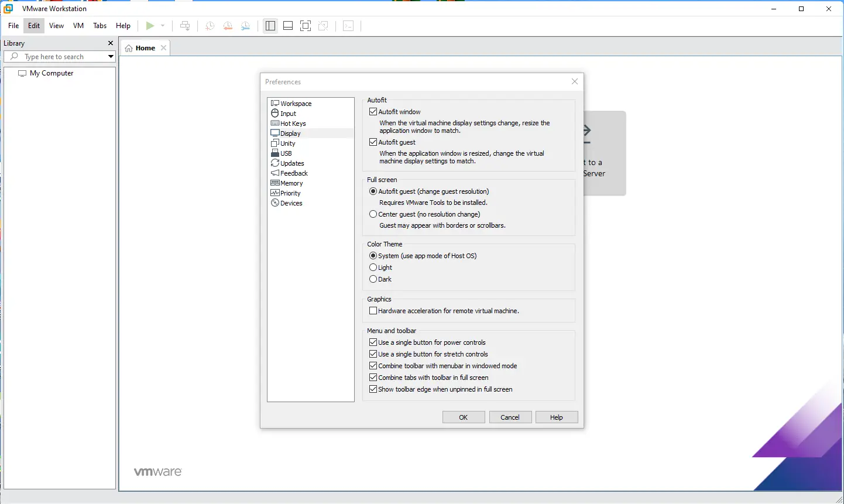Click the Help button in Preferences
The height and width of the screenshot is (504, 844).
click(557, 417)
